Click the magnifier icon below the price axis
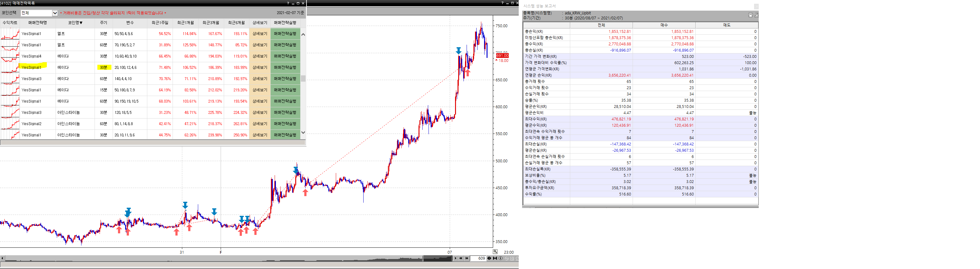 coord(495,251)
